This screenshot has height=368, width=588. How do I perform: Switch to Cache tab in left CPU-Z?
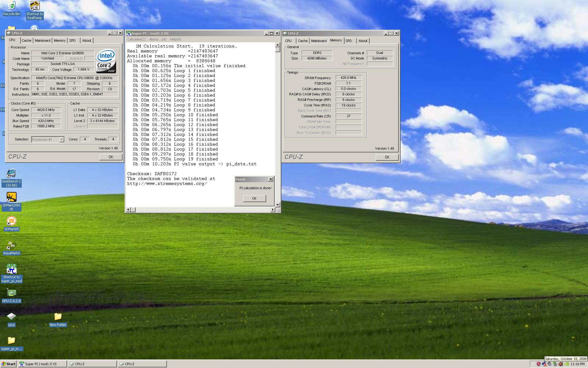point(26,40)
